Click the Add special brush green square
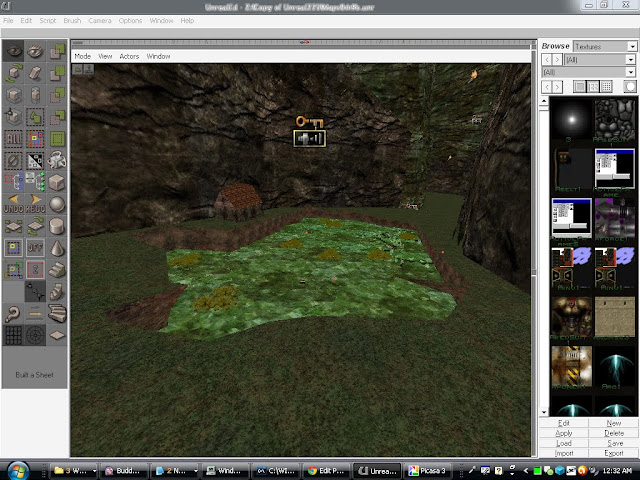 pos(57,139)
